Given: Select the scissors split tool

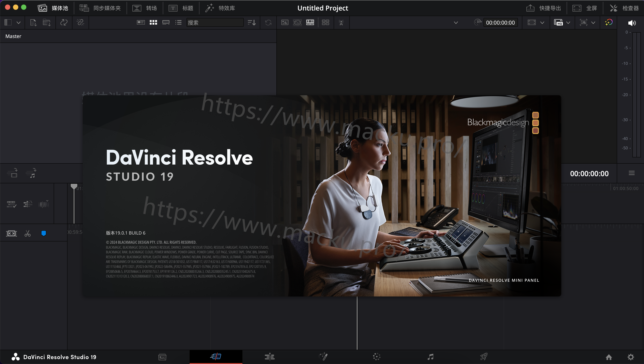Looking at the screenshot, I should pos(28,233).
